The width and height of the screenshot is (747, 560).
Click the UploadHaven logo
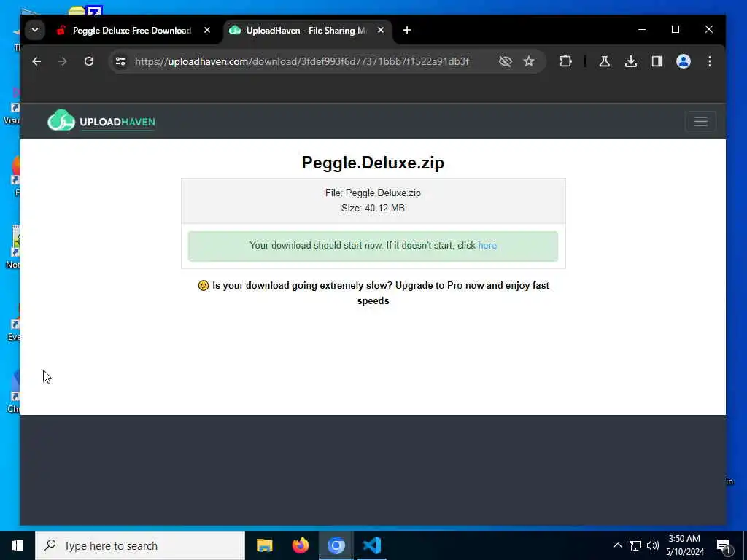point(101,121)
